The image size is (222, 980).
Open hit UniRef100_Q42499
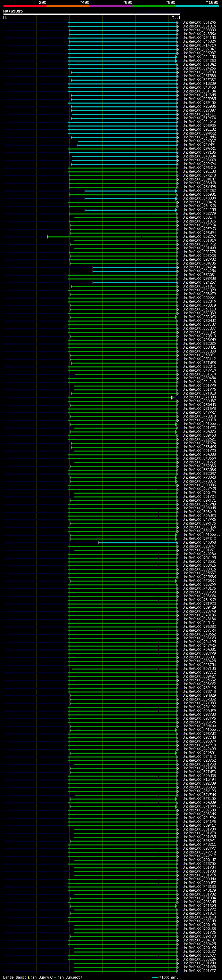tap(199, 749)
